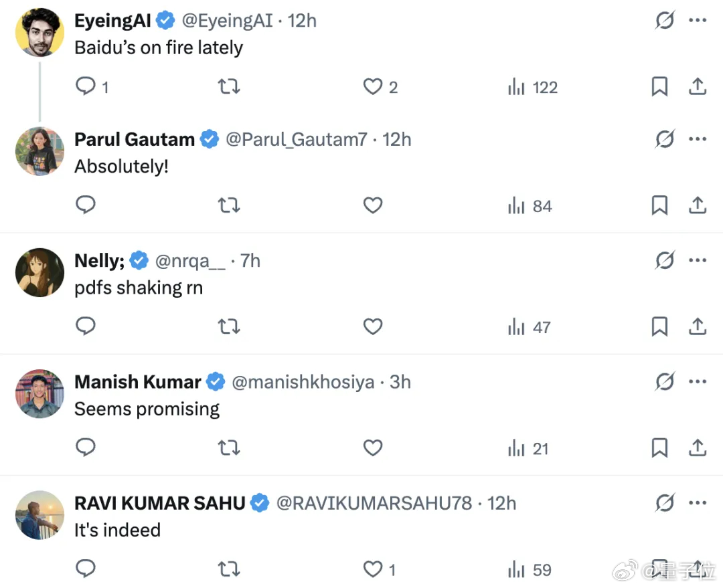This screenshot has height=588, width=723.
Task: Reply to Manish Kumar's tweet
Action: coord(86,448)
